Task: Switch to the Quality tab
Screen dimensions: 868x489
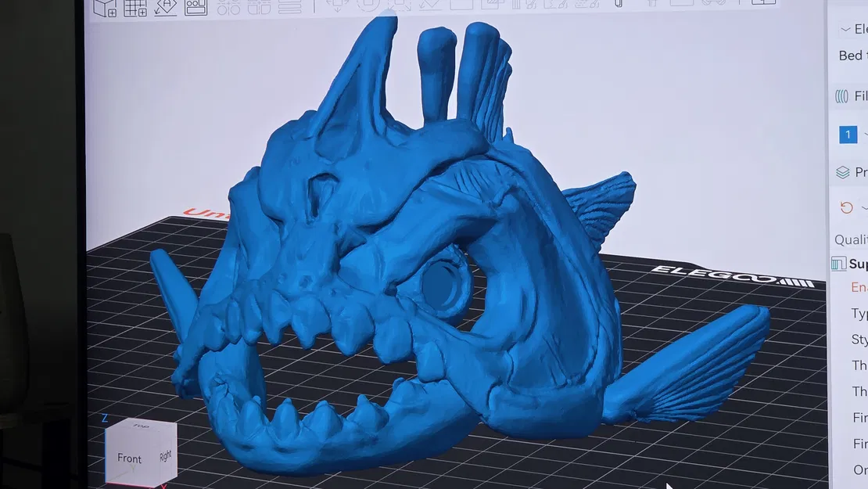Action: (x=851, y=239)
